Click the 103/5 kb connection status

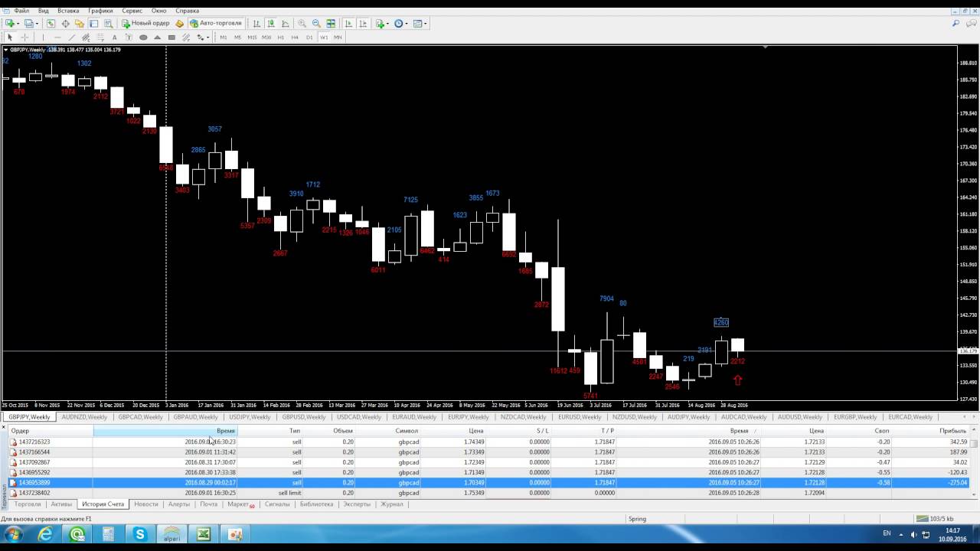[934, 519]
